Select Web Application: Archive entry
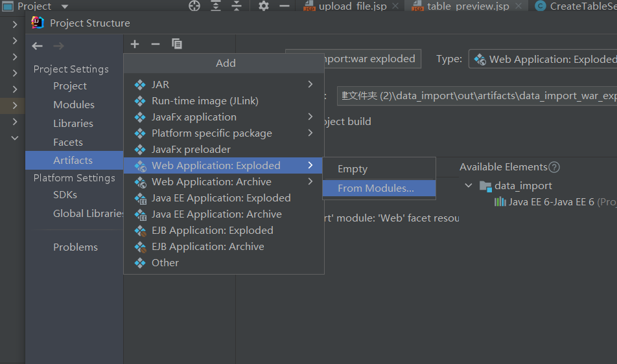 (x=211, y=182)
